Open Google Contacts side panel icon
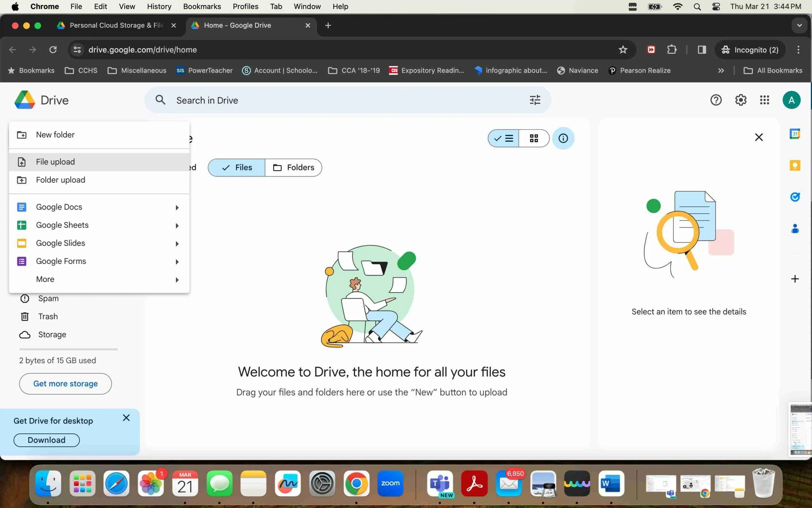Image resolution: width=812 pixels, height=508 pixels. pyautogui.click(x=795, y=229)
